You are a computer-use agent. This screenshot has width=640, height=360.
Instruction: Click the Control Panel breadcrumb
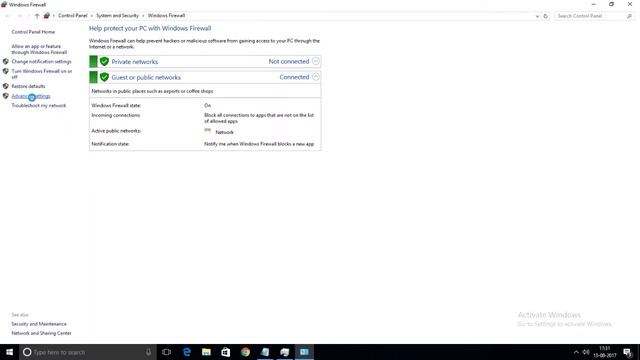pos(73,16)
